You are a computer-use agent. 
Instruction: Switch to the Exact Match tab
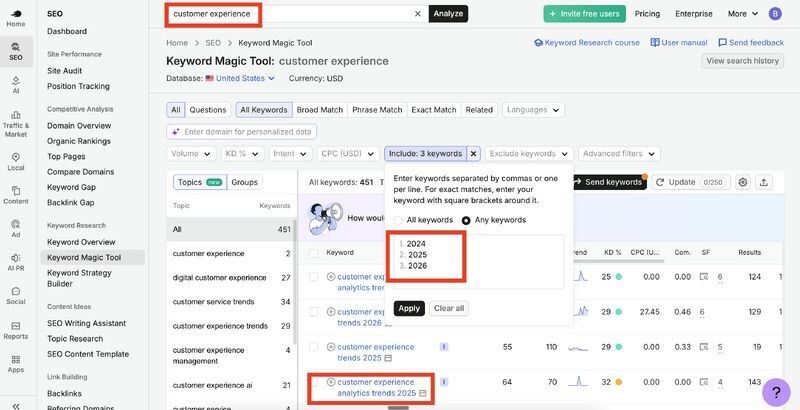click(434, 110)
